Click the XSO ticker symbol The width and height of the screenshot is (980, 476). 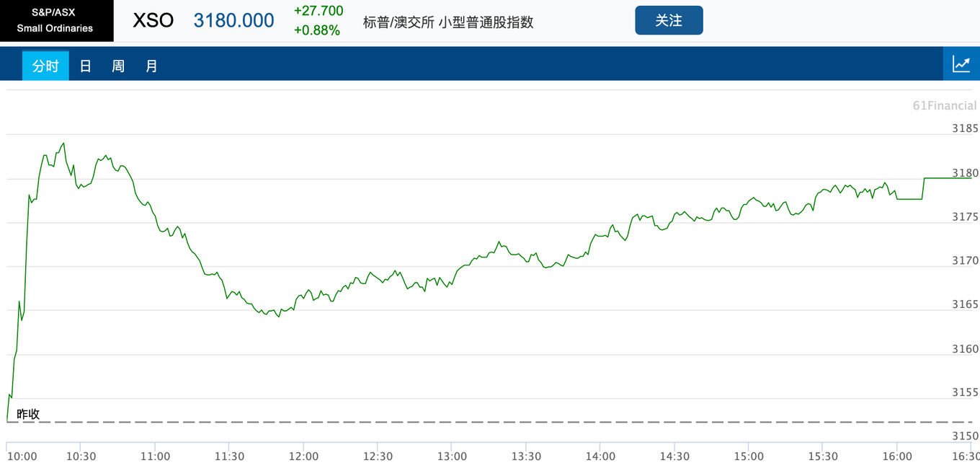[x=153, y=20]
